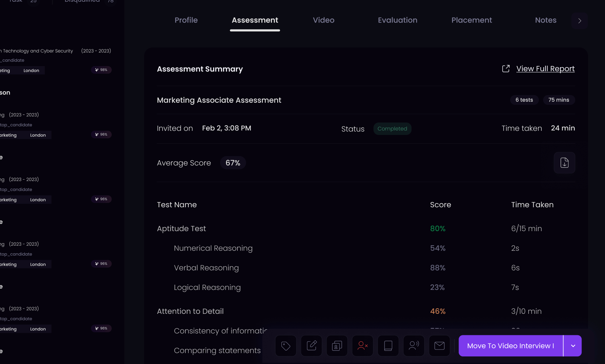
Task: Switch to the Video tab
Action: (x=324, y=20)
